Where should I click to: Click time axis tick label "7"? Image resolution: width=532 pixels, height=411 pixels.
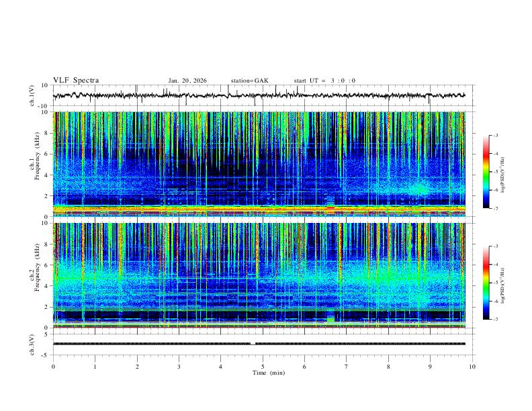(347, 367)
